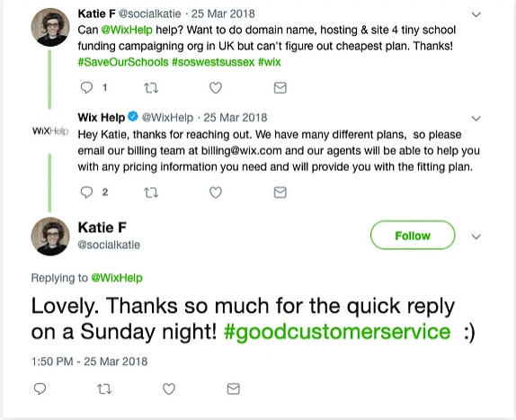
Task: Like the 'Lovely. Thanks so much' tweet
Action: (169, 389)
